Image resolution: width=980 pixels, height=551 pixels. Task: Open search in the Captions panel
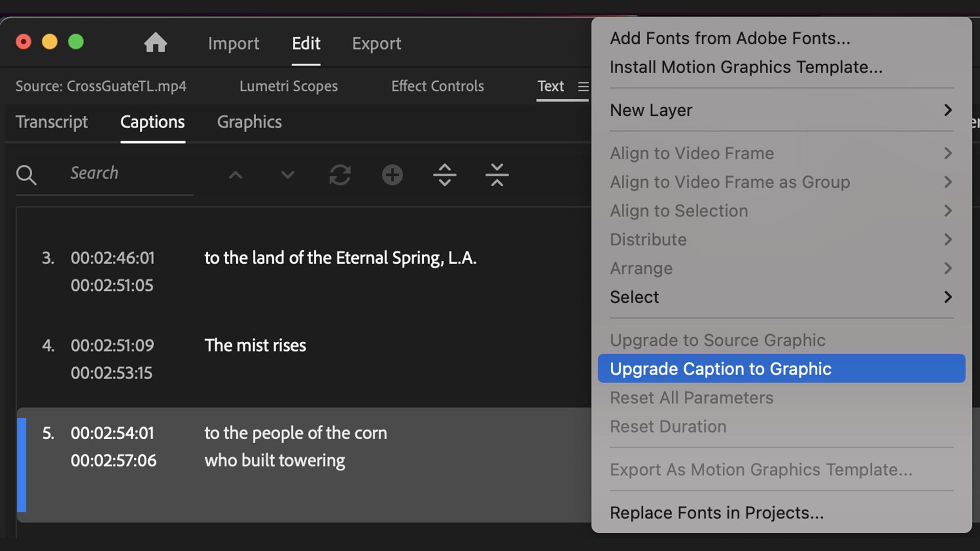tap(27, 175)
